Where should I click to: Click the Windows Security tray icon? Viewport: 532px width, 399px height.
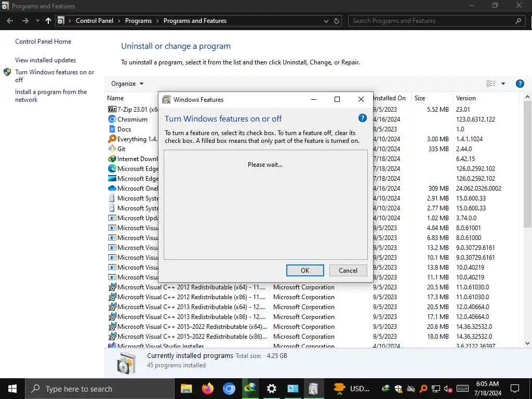[398, 389]
